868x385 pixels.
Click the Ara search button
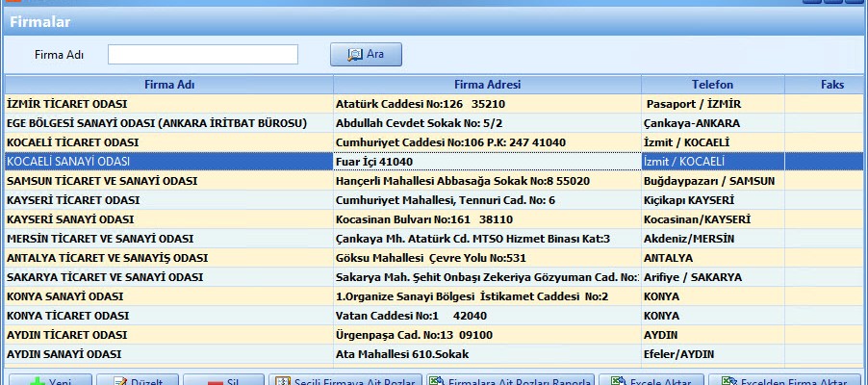366,54
